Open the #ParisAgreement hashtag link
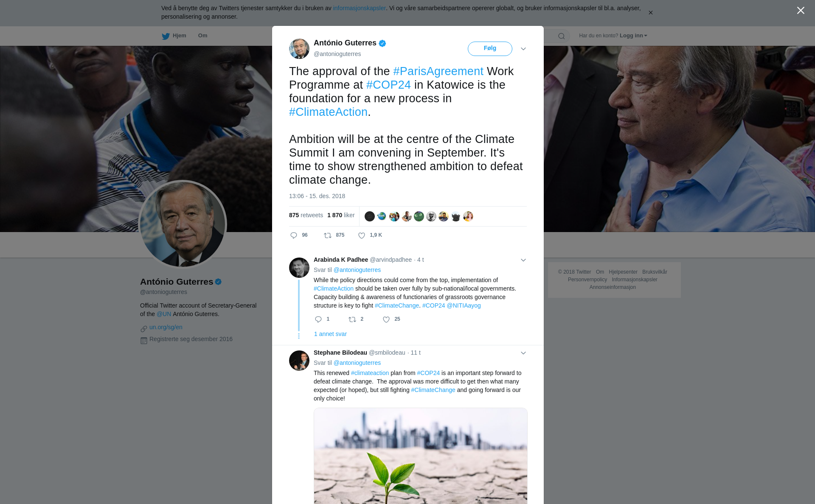The height and width of the screenshot is (504, 815). (438, 71)
